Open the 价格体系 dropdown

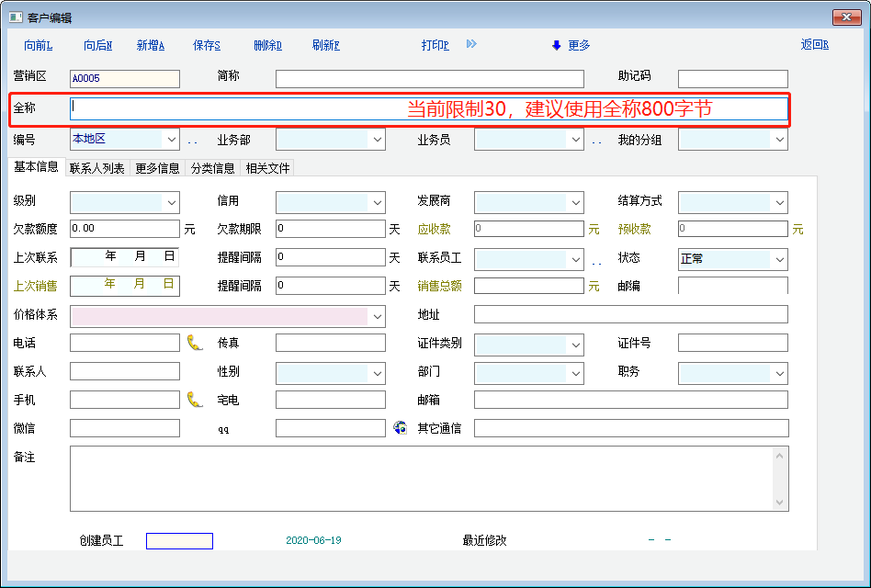tap(377, 316)
